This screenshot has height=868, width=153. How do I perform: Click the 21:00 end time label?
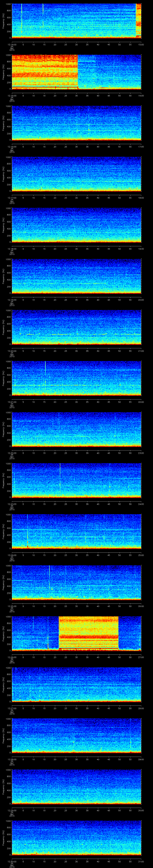[141, 351]
